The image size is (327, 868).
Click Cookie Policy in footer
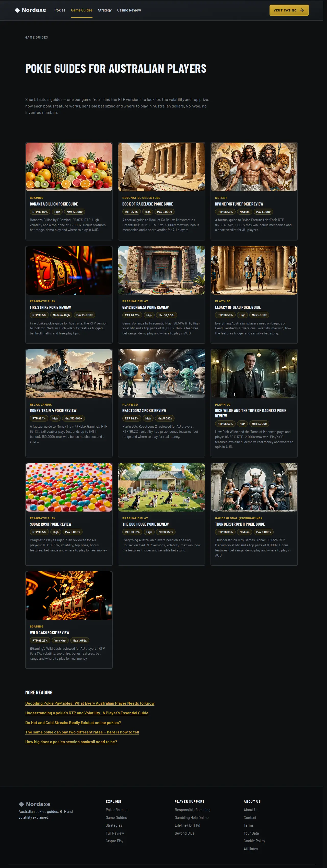point(254,841)
